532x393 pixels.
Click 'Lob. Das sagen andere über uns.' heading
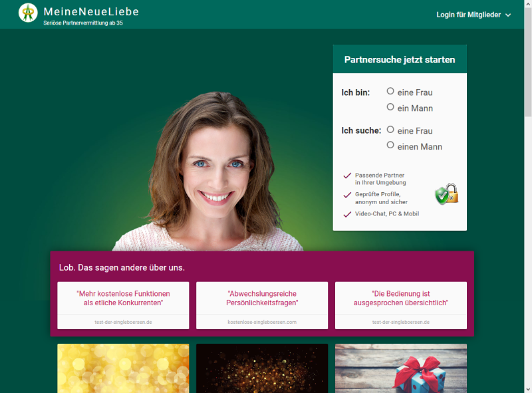(x=122, y=268)
